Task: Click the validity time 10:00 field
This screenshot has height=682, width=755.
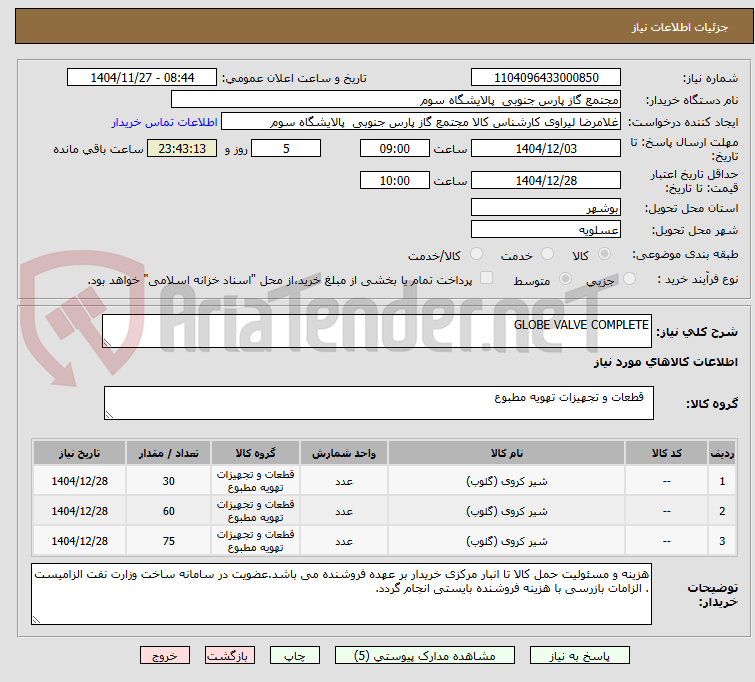Action: [x=395, y=180]
